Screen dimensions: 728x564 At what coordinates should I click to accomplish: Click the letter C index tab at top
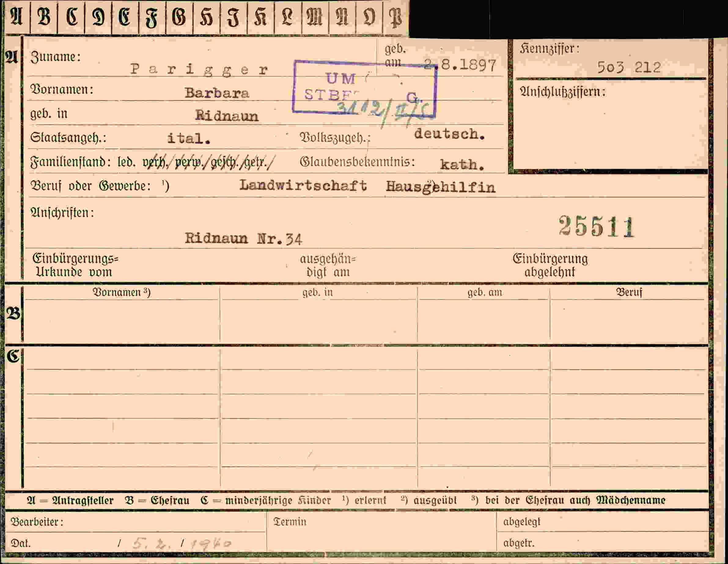click(71, 17)
